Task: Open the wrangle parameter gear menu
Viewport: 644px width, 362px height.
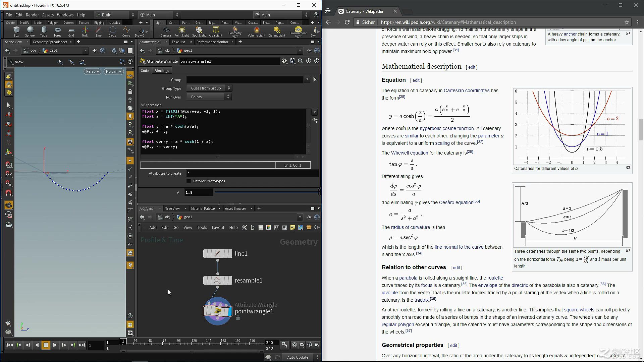Action: point(284,61)
